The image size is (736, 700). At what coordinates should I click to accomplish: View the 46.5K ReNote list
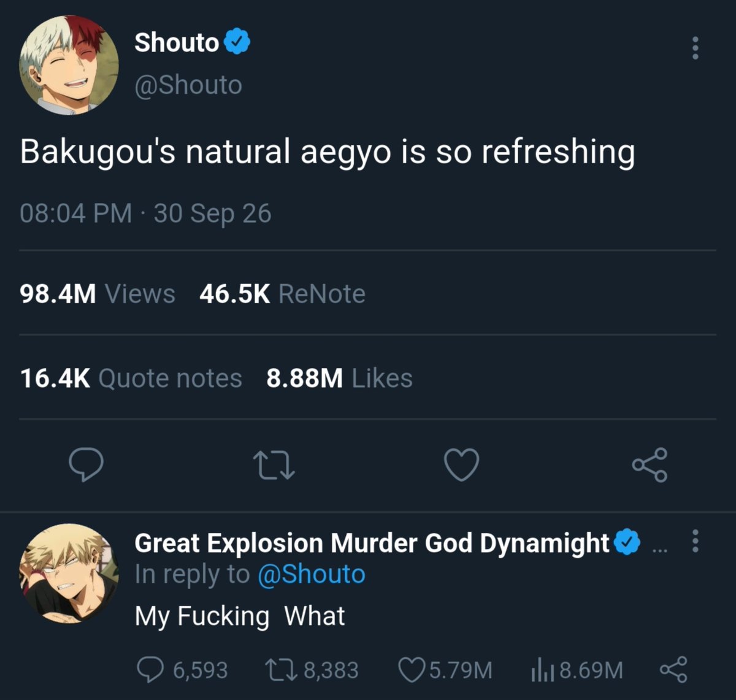[282, 294]
